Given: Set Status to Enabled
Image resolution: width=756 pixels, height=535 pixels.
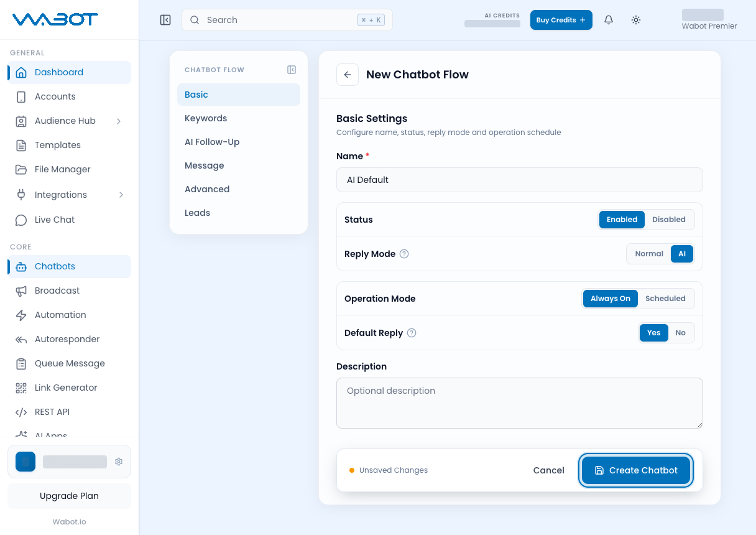Looking at the screenshot, I should (622, 220).
